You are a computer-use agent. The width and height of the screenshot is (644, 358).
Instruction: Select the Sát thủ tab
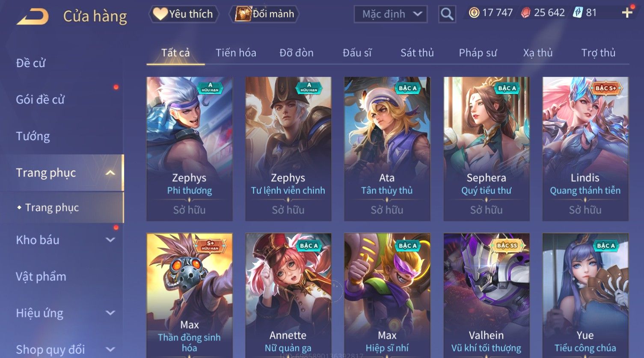click(417, 53)
